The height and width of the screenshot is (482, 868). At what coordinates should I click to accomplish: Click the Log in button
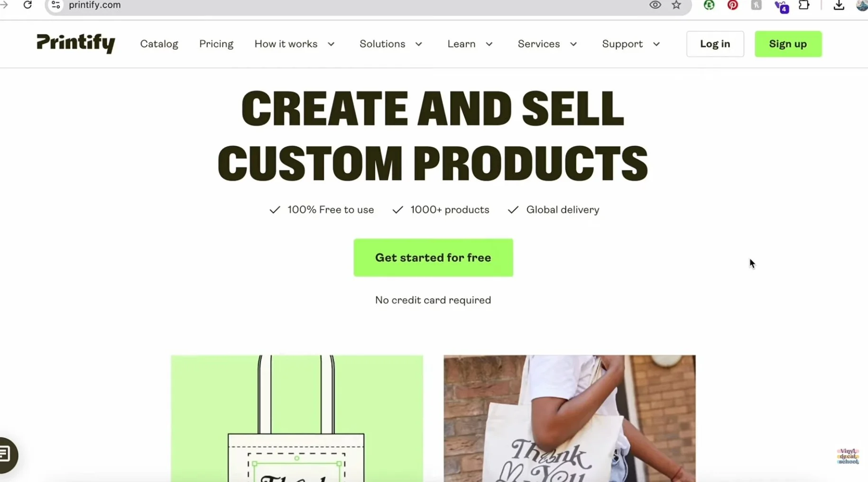715,44
